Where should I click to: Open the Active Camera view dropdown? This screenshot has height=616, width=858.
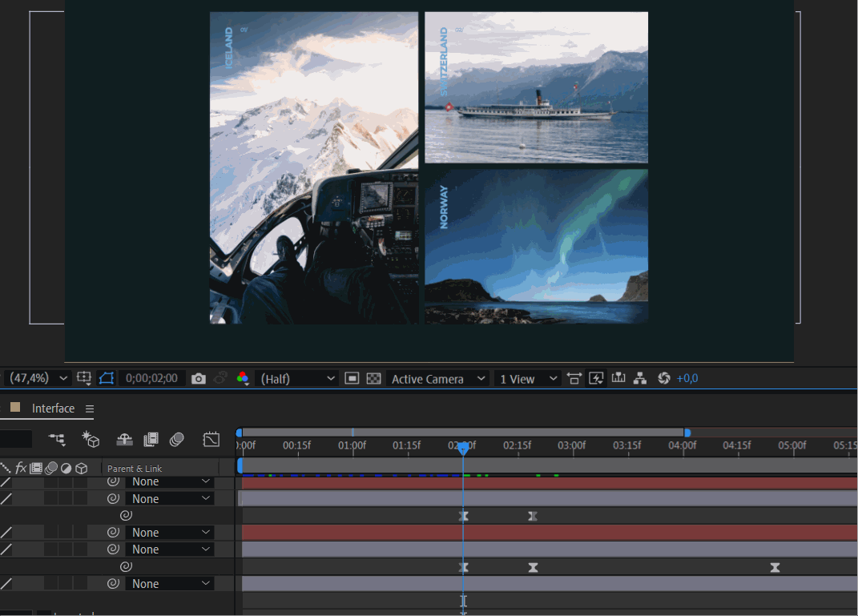(437, 379)
